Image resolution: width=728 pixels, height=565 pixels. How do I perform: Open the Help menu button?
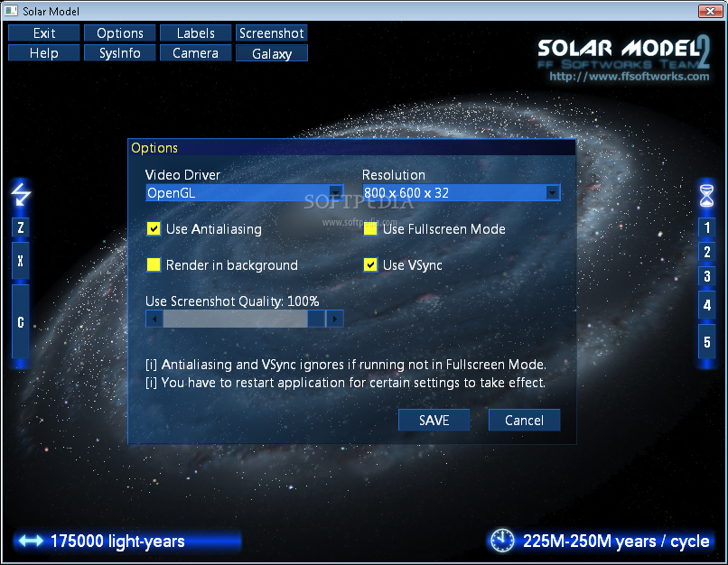click(x=44, y=53)
